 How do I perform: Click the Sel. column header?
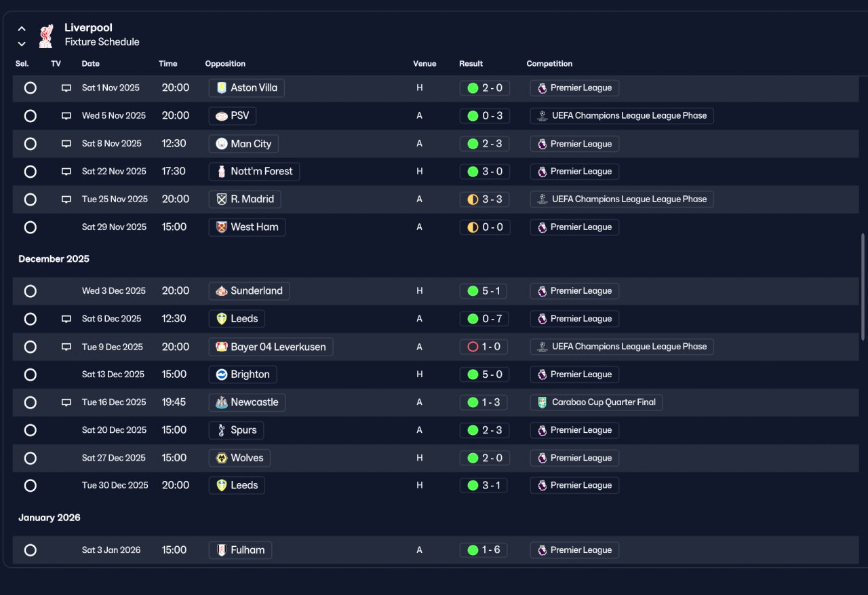point(22,64)
